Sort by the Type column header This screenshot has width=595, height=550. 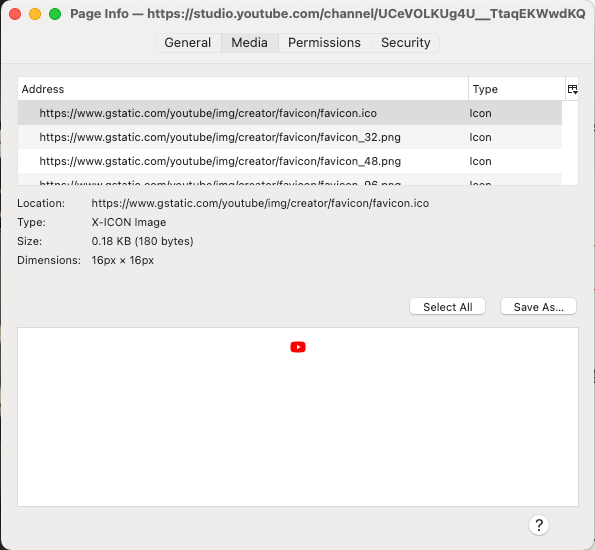point(517,89)
